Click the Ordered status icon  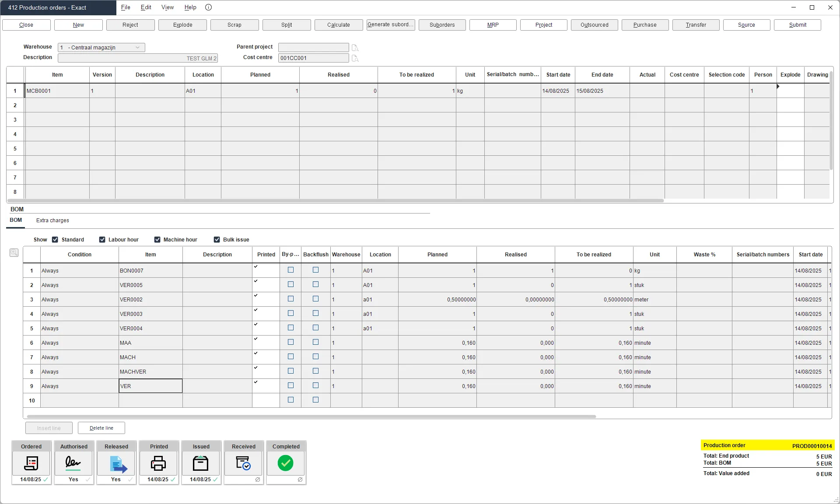(31, 463)
